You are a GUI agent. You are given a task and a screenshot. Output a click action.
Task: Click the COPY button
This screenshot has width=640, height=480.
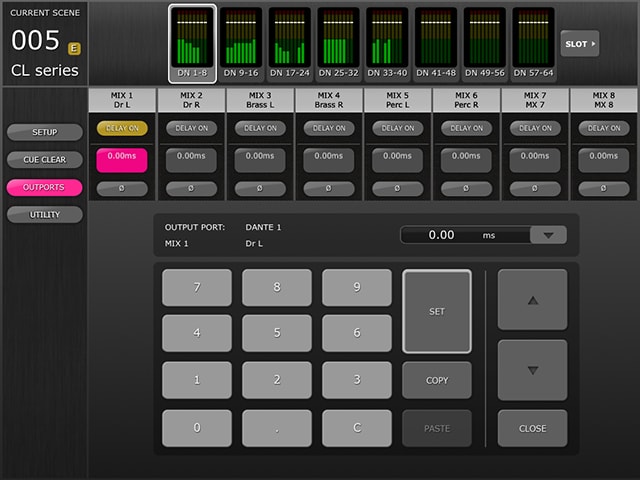point(437,381)
